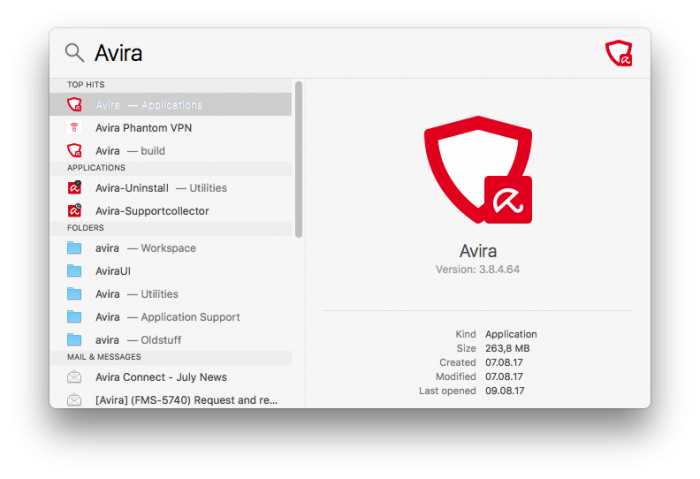700x479 pixels.
Task: Click the Avira-Supportcollector app icon
Action: (75, 211)
